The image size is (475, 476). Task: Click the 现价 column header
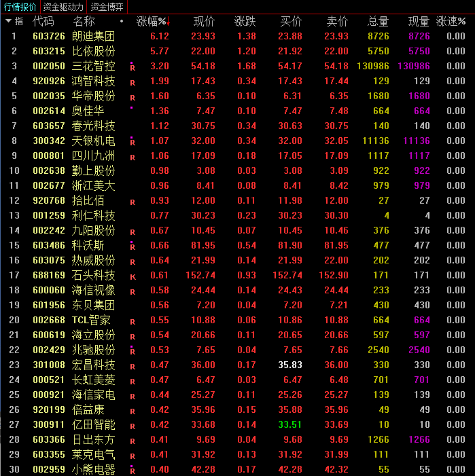point(204,22)
